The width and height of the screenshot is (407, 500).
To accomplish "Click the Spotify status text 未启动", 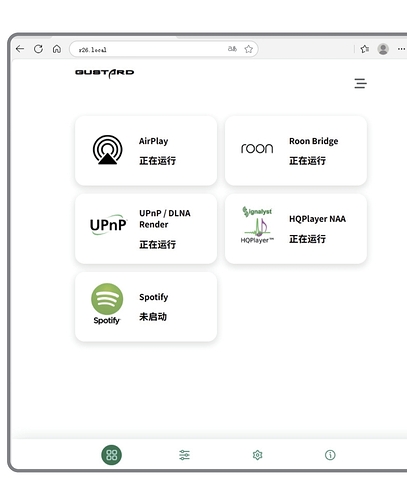I will [153, 317].
